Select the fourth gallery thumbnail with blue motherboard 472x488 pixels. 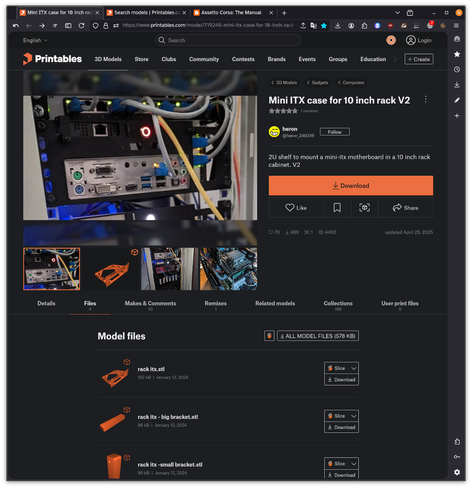(x=228, y=269)
